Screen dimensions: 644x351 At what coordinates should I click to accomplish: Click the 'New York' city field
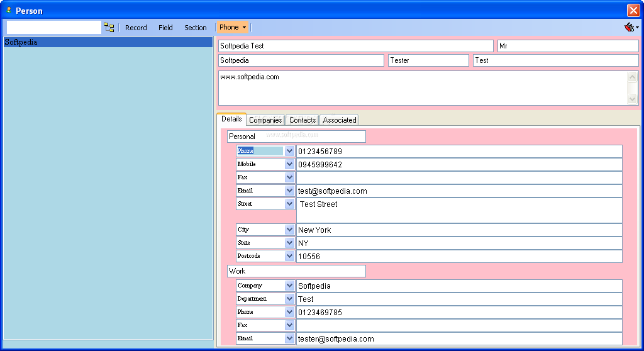[459, 230]
